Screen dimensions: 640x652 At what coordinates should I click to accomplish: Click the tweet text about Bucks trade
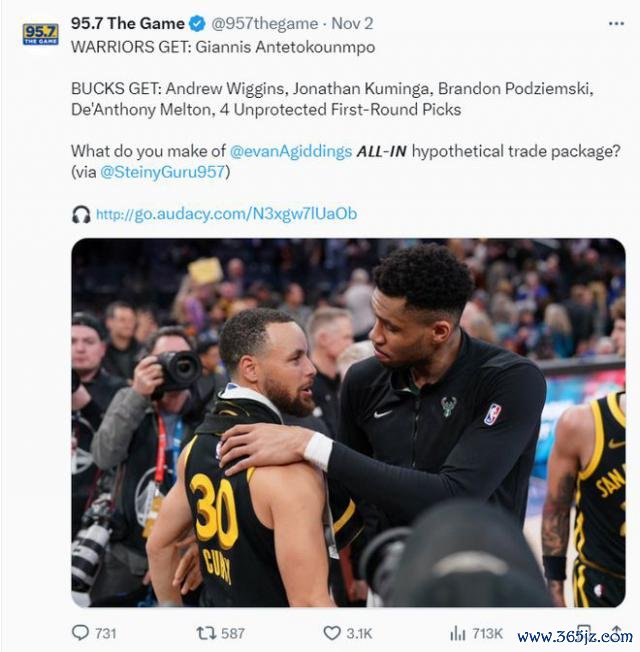332,99
